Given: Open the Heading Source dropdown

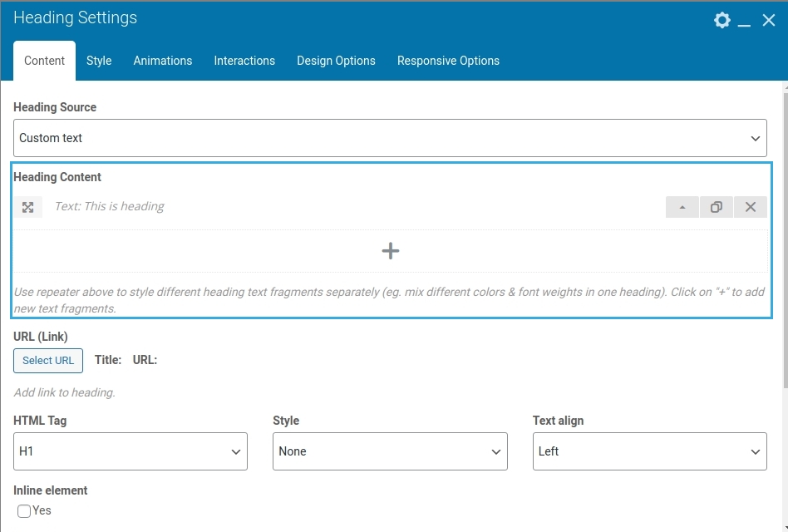Looking at the screenshot, I should coord(390,138).
